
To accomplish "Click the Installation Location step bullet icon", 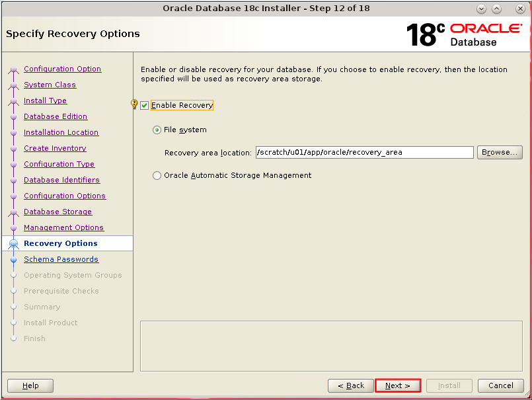I will pos(14,133).
